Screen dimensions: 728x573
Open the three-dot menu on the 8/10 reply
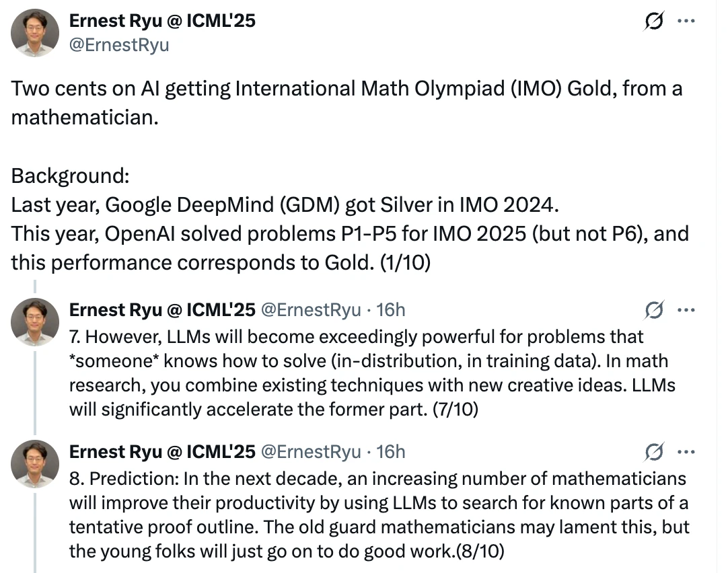click(x=686, y=452)
